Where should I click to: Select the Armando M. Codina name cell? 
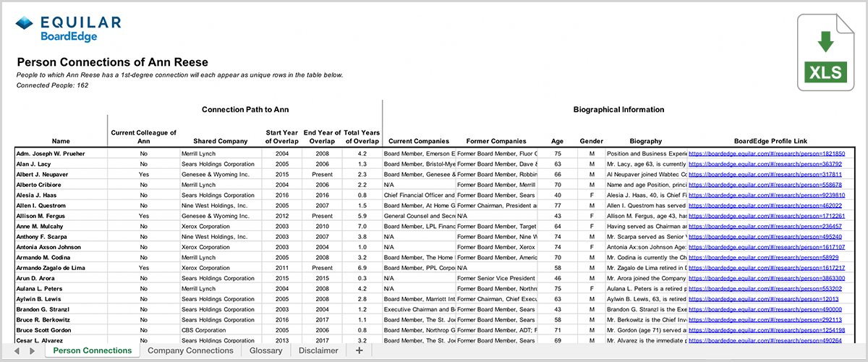click(61, 257)
